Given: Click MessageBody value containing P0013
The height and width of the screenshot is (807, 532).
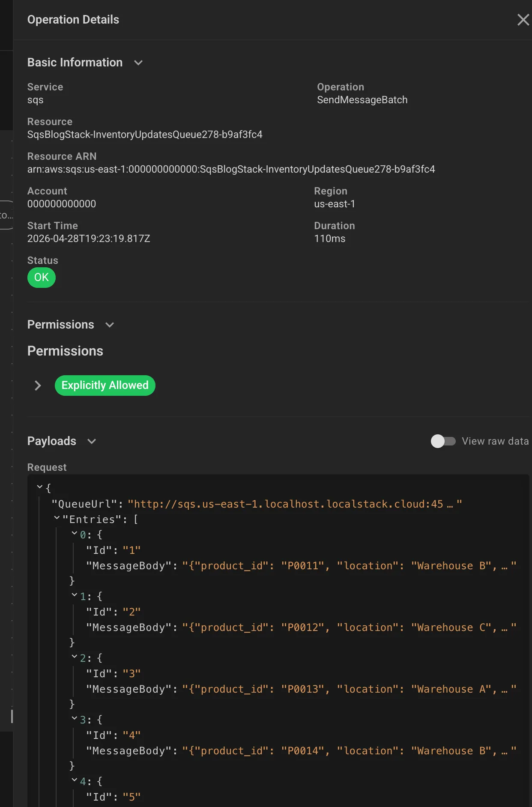Looking at the screenshot, I should pos(349,689).
